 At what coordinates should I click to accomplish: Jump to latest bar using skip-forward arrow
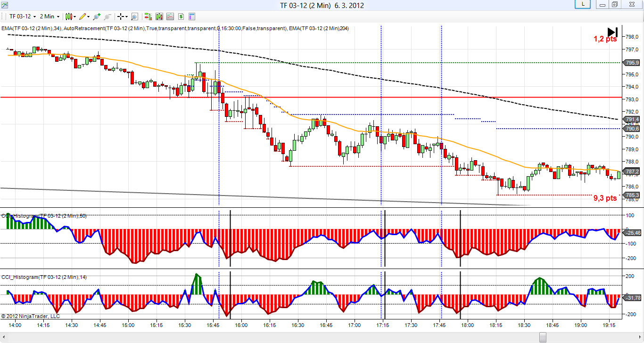pos(612,32)
